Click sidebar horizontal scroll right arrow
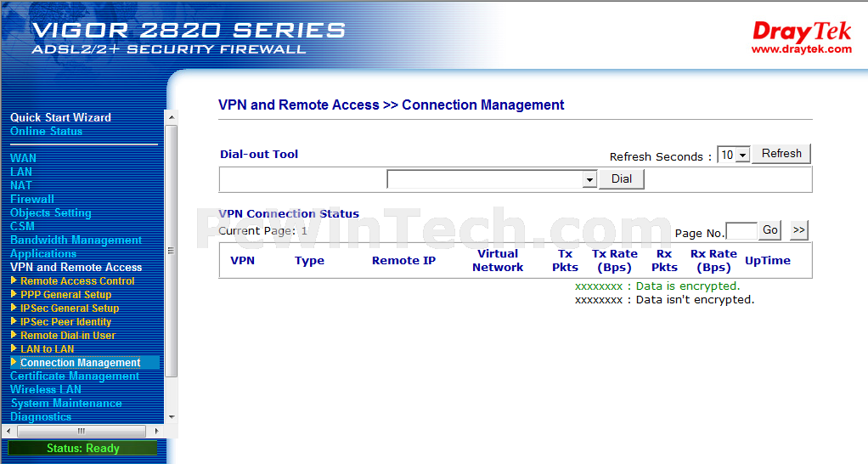The image size is (868, 464). click(x=156, y=431)
